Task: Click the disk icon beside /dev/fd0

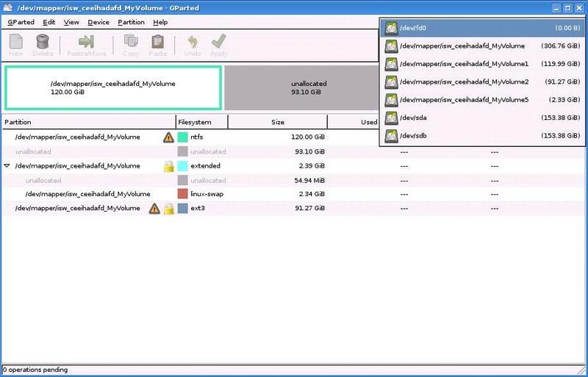Action: click(391, 28)
